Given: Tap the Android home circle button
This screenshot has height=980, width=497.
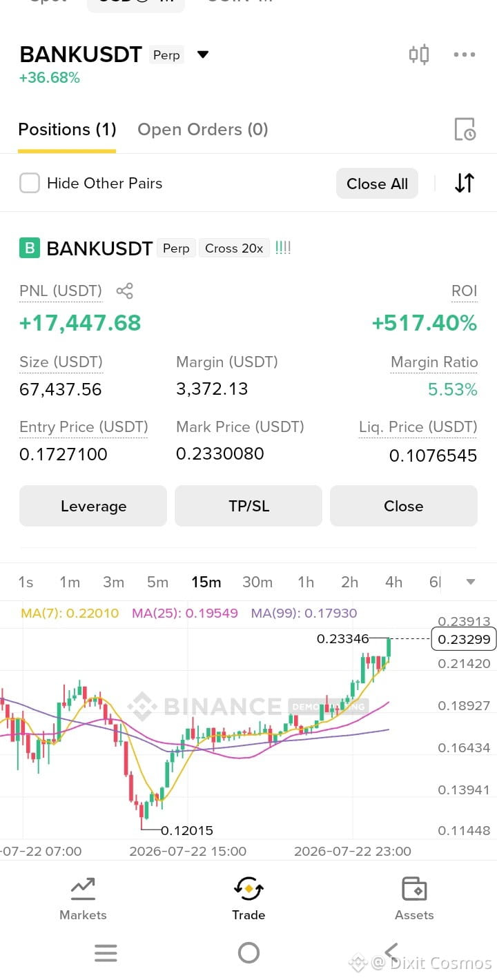Looking at the screenshot, I should (x=248, y=953).
